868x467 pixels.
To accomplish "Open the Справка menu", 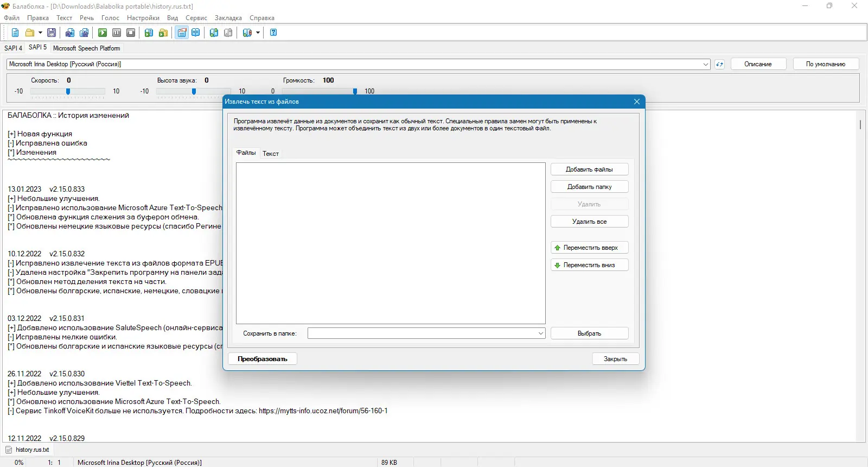I will 262,18.
